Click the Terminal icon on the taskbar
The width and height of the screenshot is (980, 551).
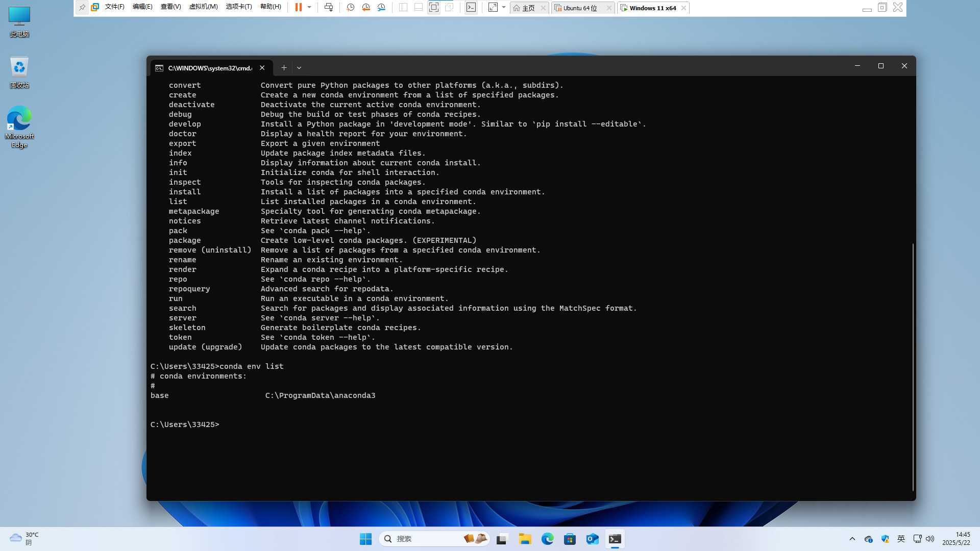pyautogui.click(x=615, y=539)
